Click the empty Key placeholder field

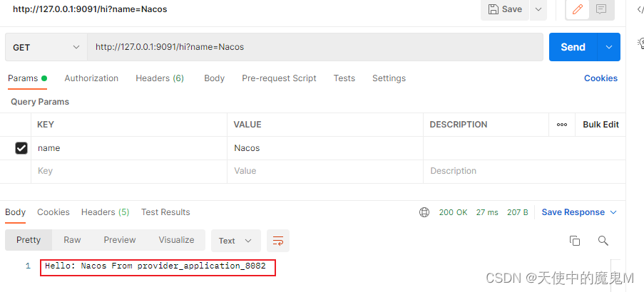pyautogui.click(x=129, y=171)
